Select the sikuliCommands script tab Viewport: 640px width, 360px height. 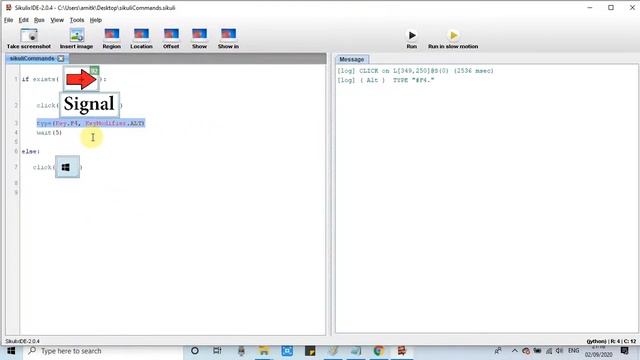tap(32, 59)
